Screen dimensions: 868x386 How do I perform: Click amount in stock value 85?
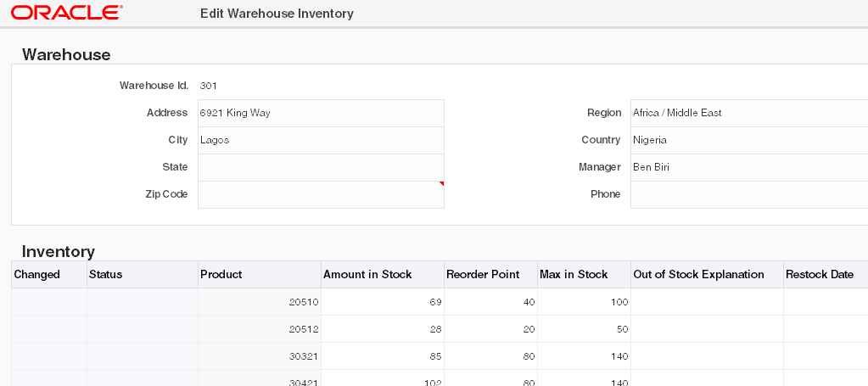[383, 356]
